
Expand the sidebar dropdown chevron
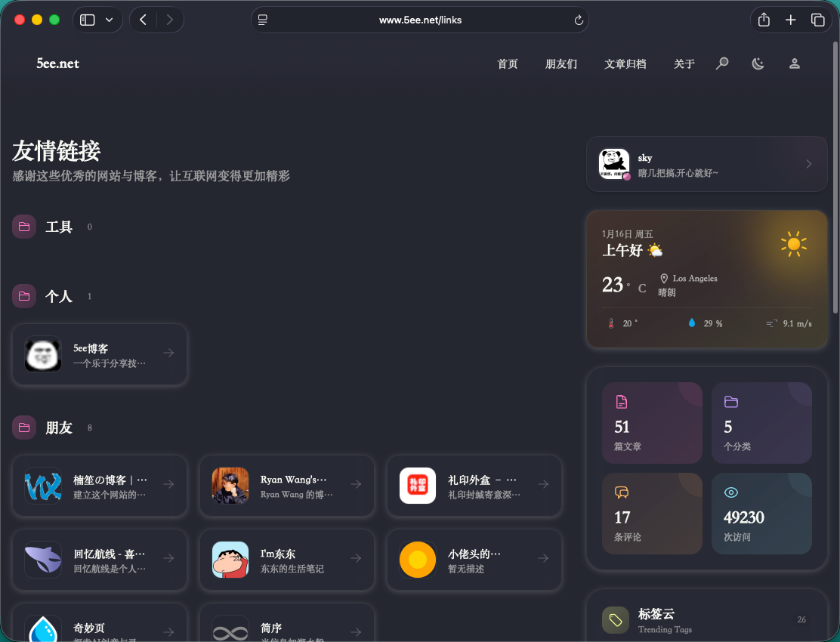[x=110, y=20]
